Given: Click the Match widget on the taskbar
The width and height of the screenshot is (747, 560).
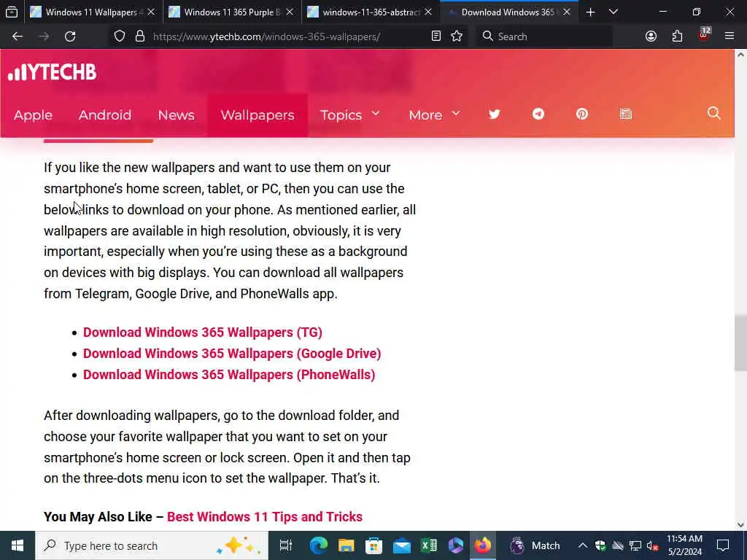Looking at the screenshot, I should point(535,545).
